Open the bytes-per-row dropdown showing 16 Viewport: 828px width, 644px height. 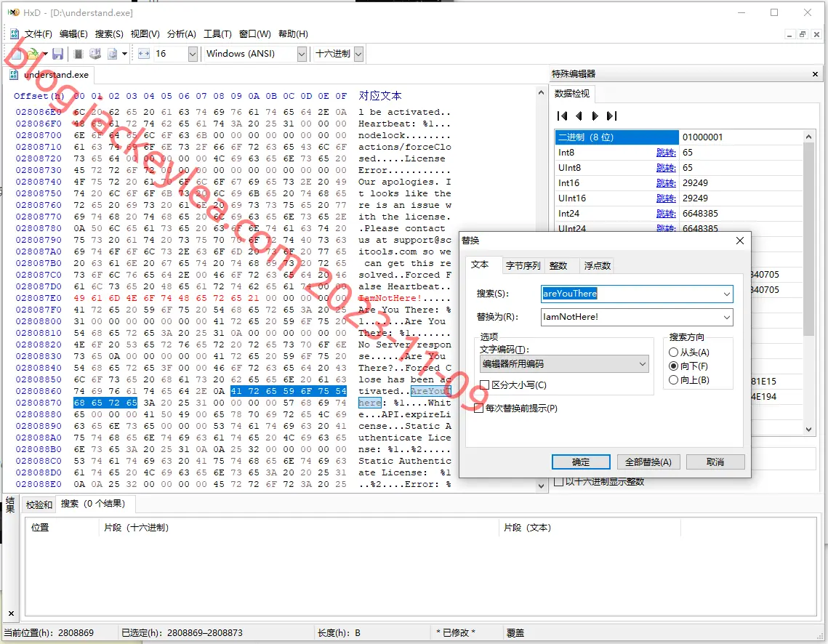192,53
